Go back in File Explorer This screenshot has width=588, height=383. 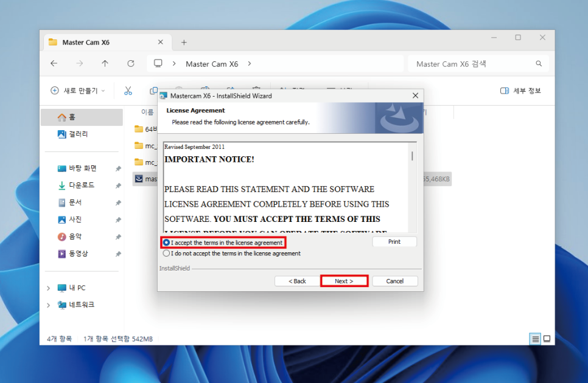click(x=54, y=64)
